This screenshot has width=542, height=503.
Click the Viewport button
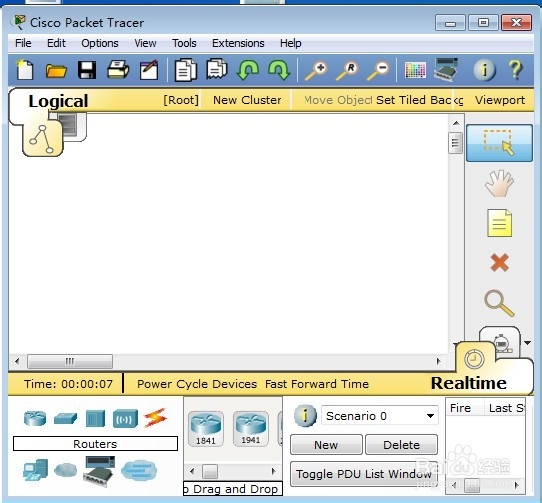pos(500,100)
